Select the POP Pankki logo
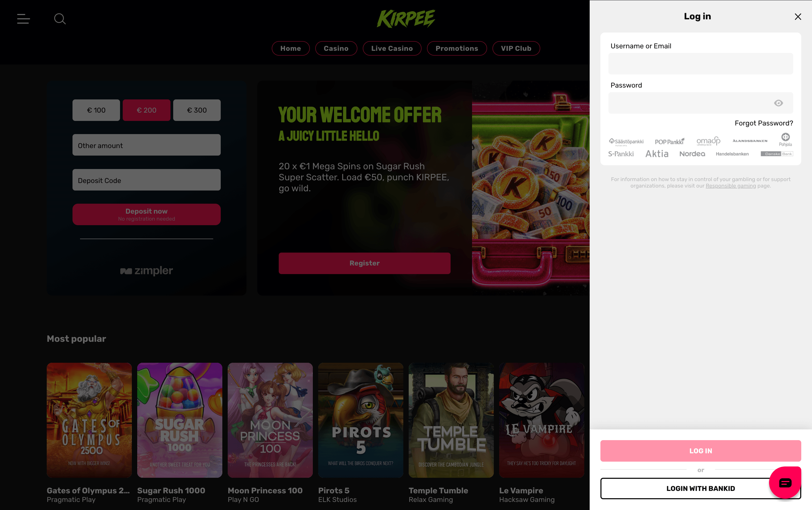Screen dimensions: 812x510 669,142
